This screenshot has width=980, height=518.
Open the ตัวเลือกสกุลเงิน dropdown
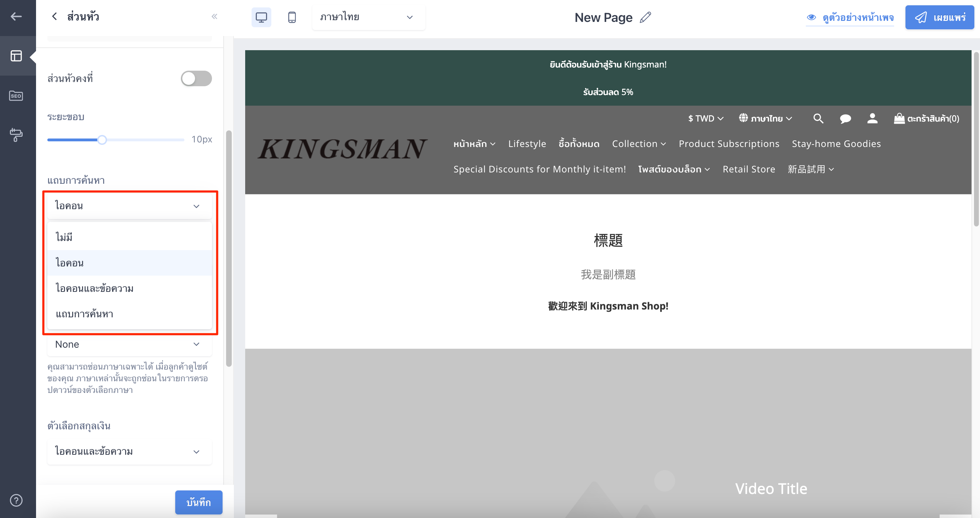click(x=129, y=452)
